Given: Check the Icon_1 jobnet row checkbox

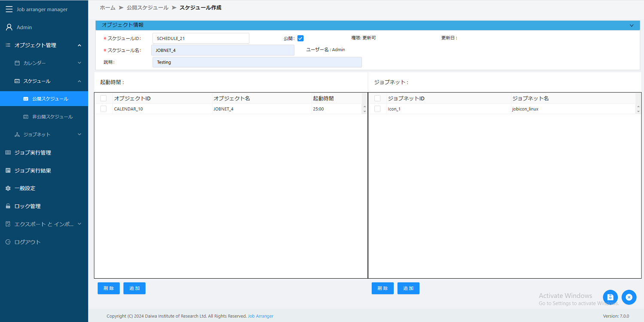Looking at the screenshot, I should click(377, 109).
